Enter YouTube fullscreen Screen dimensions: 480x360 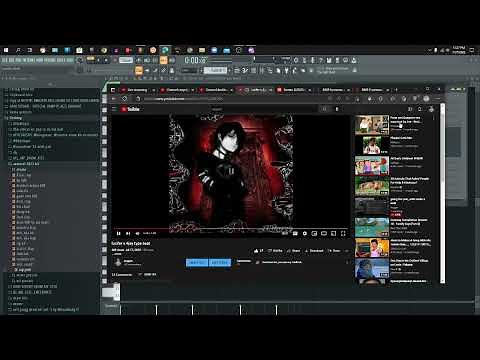[343, 233]
